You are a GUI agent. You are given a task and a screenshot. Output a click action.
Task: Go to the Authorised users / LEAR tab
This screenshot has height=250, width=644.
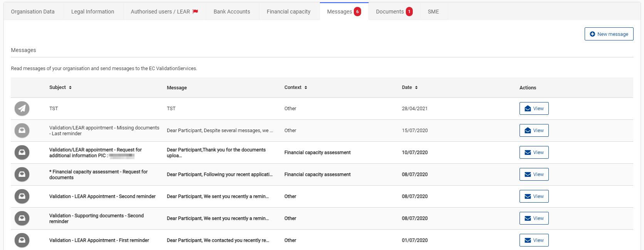pos(165,12)
